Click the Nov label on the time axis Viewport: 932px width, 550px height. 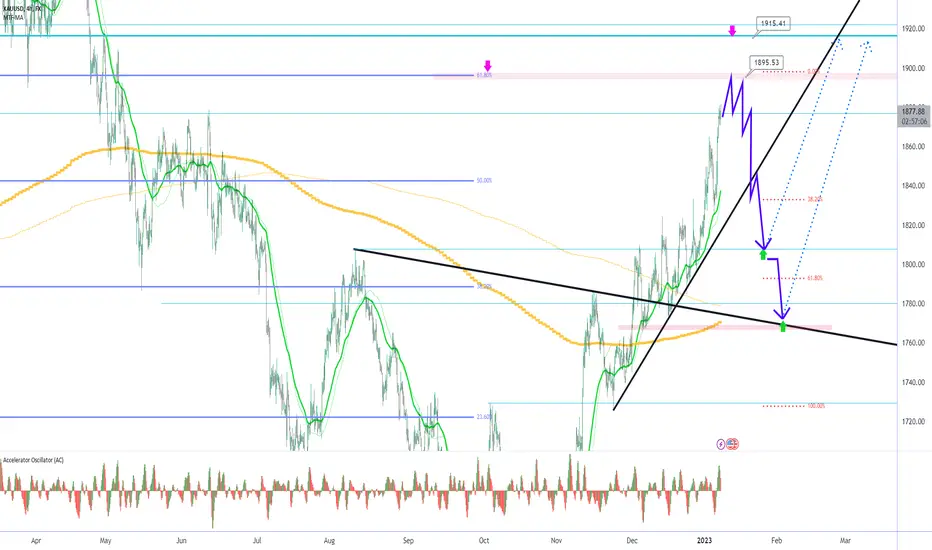pos(556,541)
